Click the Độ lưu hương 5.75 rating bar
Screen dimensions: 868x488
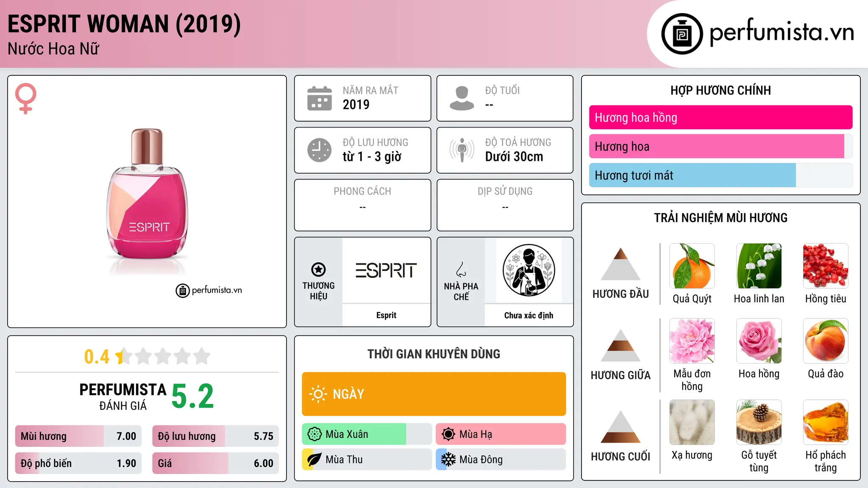[215, 436]
